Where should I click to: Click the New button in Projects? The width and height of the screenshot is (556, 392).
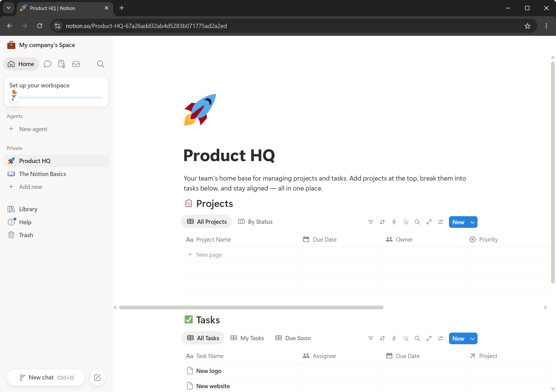tap(458, 222)
